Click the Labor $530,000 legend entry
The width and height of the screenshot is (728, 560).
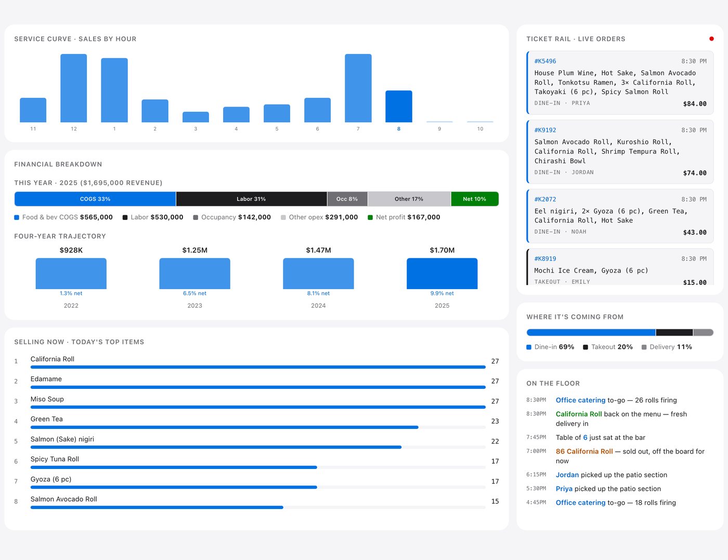pos(153,217)
